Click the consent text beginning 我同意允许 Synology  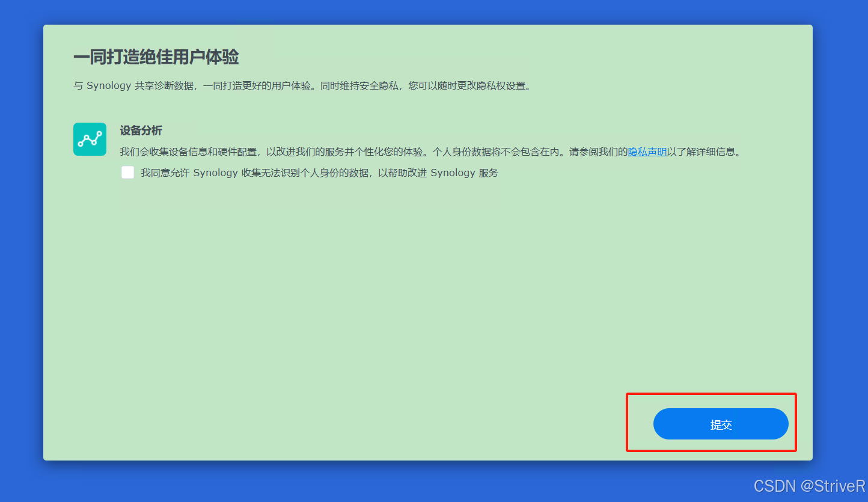[x=319, y=173]
